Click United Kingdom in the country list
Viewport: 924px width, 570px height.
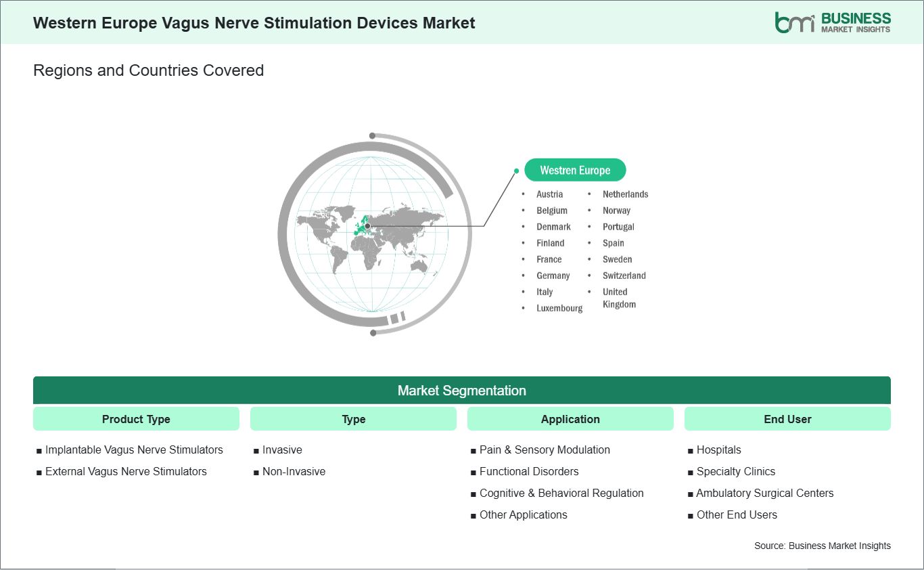click(x=620, y=298)
